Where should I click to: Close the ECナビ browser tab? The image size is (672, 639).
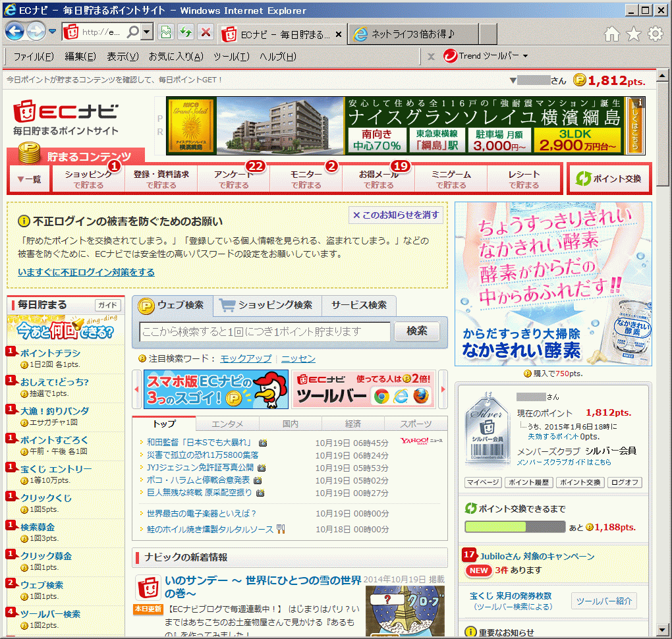coord(339,34)
